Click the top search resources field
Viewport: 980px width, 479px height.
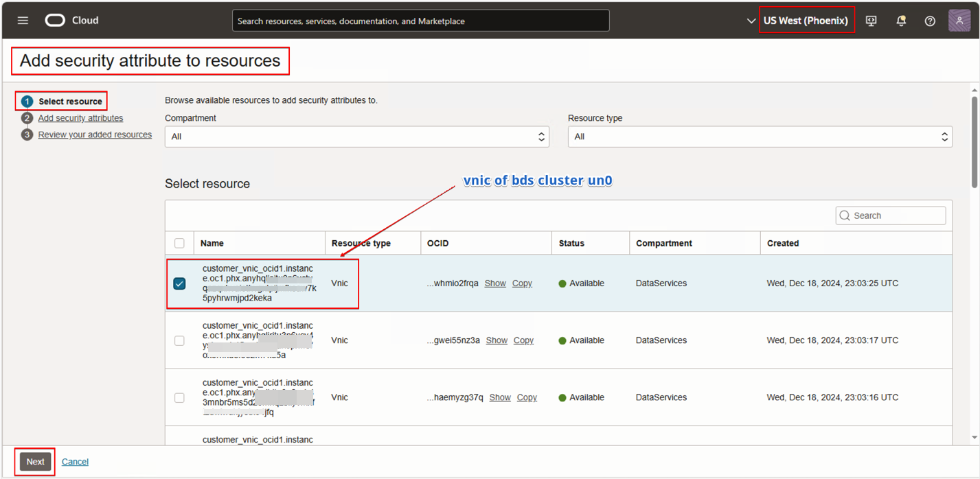tap(420, 21)
